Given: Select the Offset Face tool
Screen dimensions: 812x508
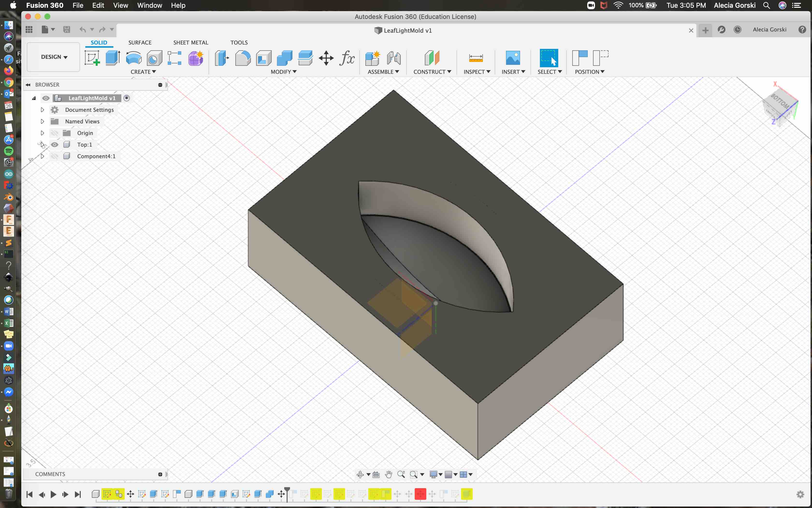Looking at the screenshot, I should pyautogui.click(x=305, y=58).
